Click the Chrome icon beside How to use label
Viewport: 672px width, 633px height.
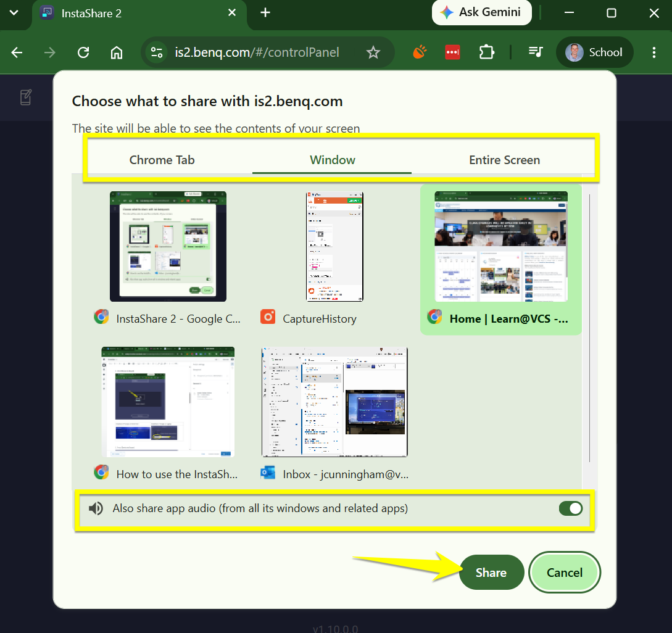point(101,473)
